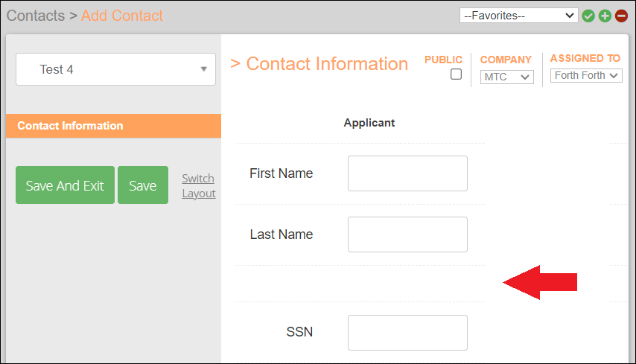Click the Save And Exit button

pos(65,185)
